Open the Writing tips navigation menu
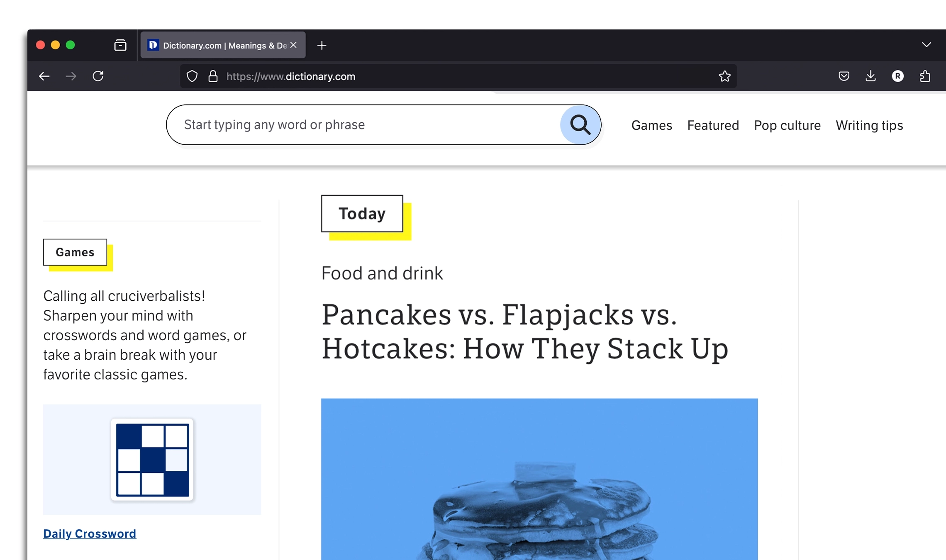Viewport: 946px width, 560px height. click(x=869, y=125)
